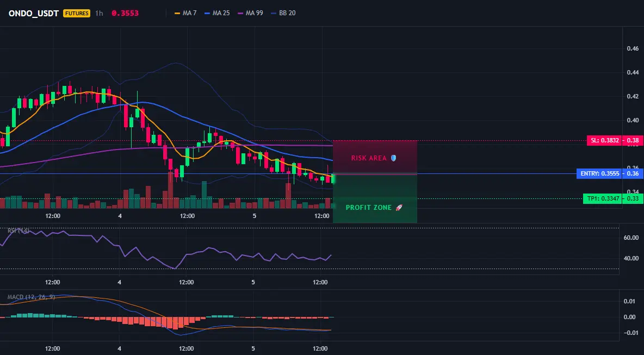Click the RISK AREA text
Image resolution: width=644 pixels, height=355 pixels.
(369, 158)
